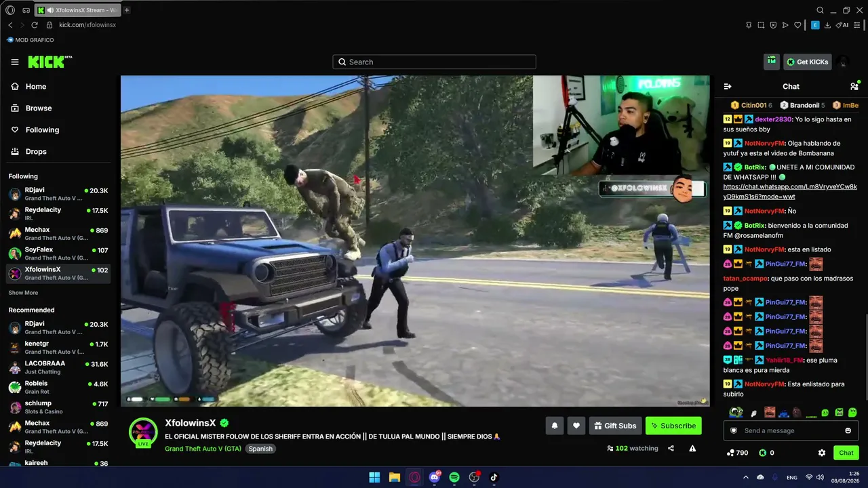Focus the Kick search field
This screenshot has height=488, width=868.
point(434,62)
